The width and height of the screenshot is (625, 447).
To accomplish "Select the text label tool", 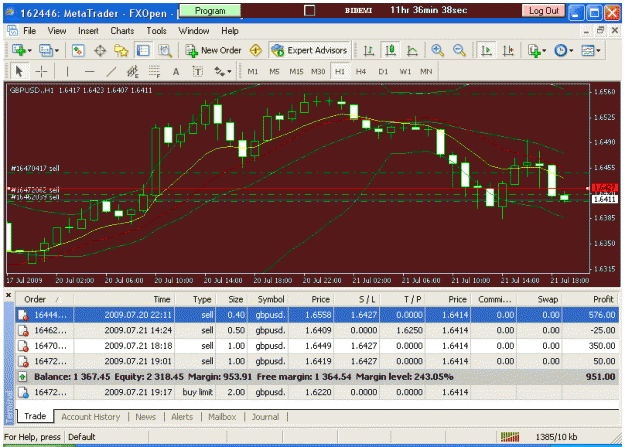I will (x=198, y=71).
